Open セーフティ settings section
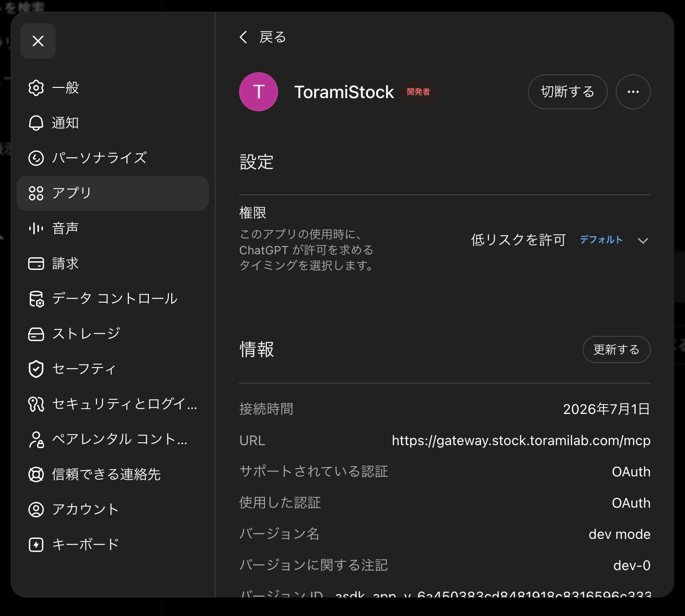The height and width of the screenshot is (616, 685). click(x=113, y=369)
